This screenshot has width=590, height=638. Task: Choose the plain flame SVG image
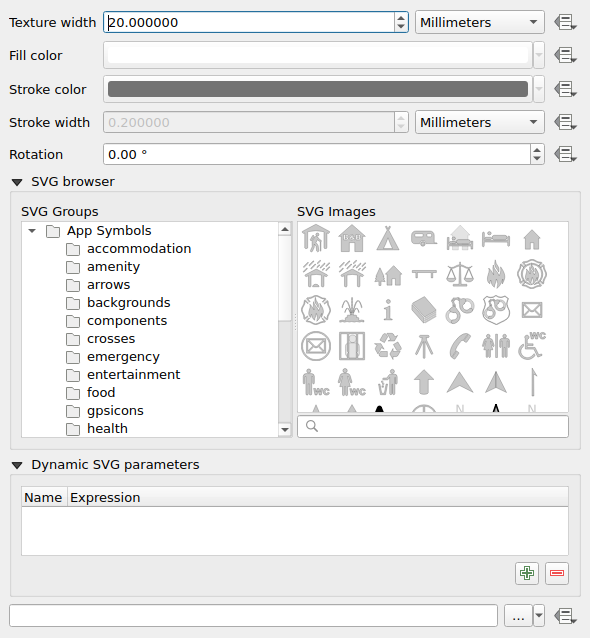coord(496,274)
